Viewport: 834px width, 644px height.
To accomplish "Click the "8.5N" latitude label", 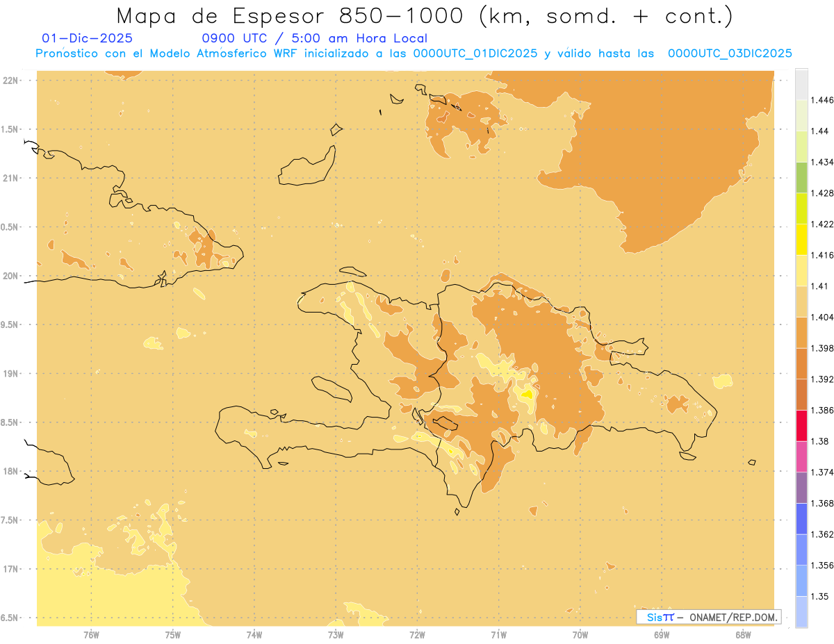I will pos(10,422).
